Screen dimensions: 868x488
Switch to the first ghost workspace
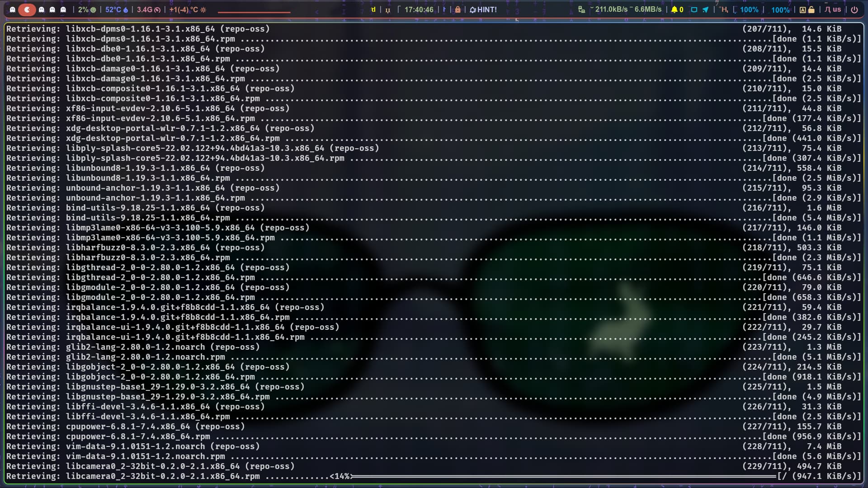[13, 9]
